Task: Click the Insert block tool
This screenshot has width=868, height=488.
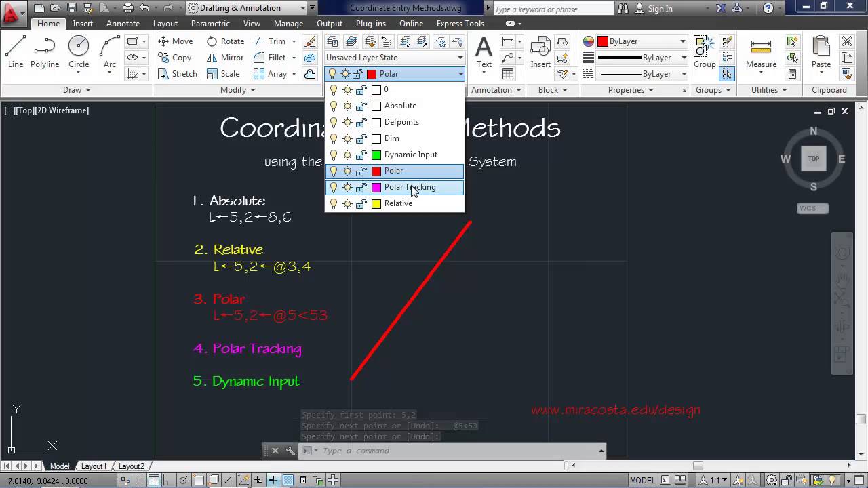Action: (540, 53)
